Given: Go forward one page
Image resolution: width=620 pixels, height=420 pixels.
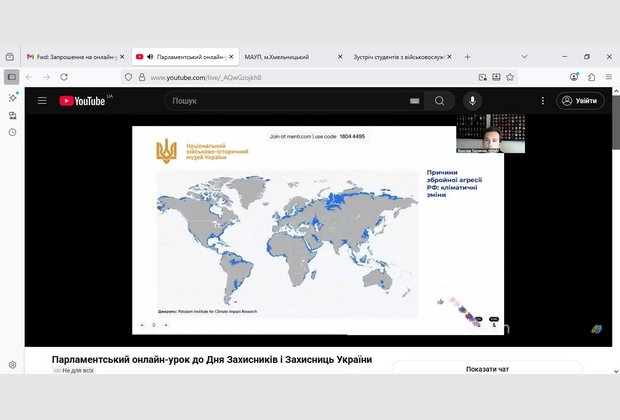Looking at the screenshot, I should coord(46,77).
